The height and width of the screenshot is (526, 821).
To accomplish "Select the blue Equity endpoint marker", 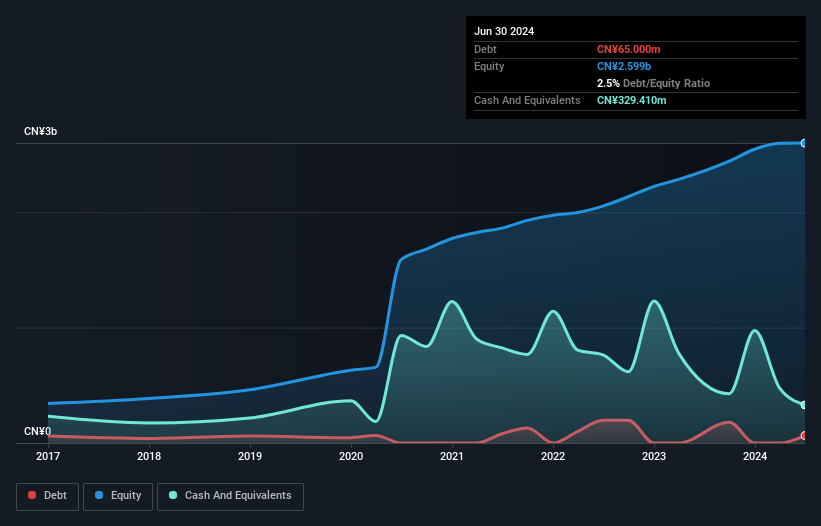I will click(804, 143).
